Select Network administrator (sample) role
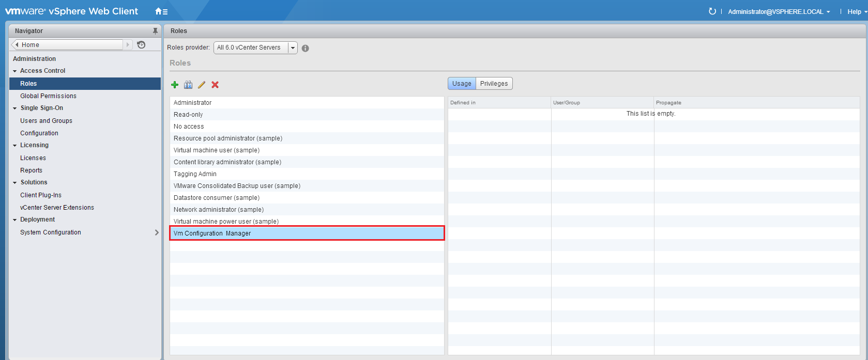Viewport: 868px width, 360px height. pyautogui.click(x=307, y=210)
